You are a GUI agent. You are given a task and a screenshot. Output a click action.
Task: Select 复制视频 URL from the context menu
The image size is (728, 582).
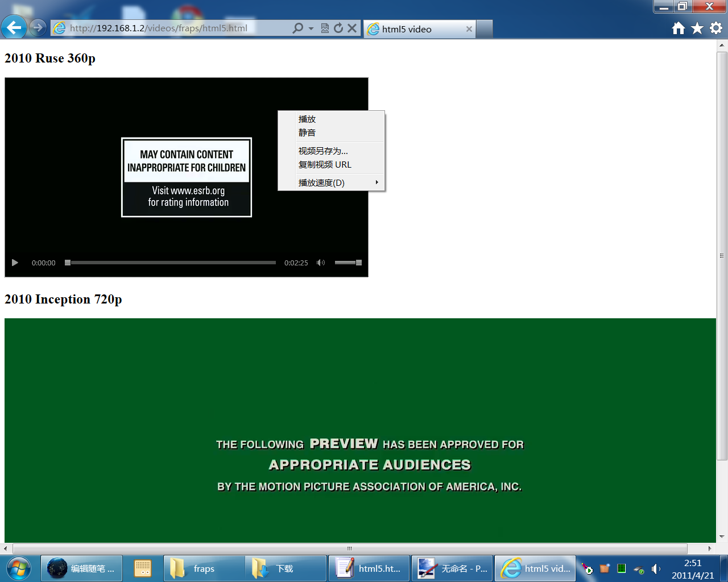[x=331, y=164]
